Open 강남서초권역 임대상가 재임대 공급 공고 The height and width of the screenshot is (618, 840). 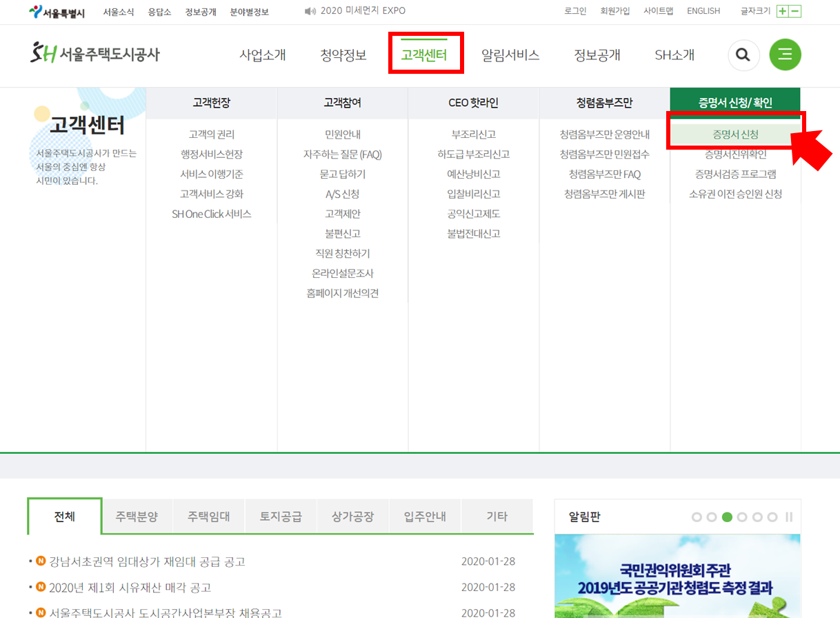[x=147, y=562]
